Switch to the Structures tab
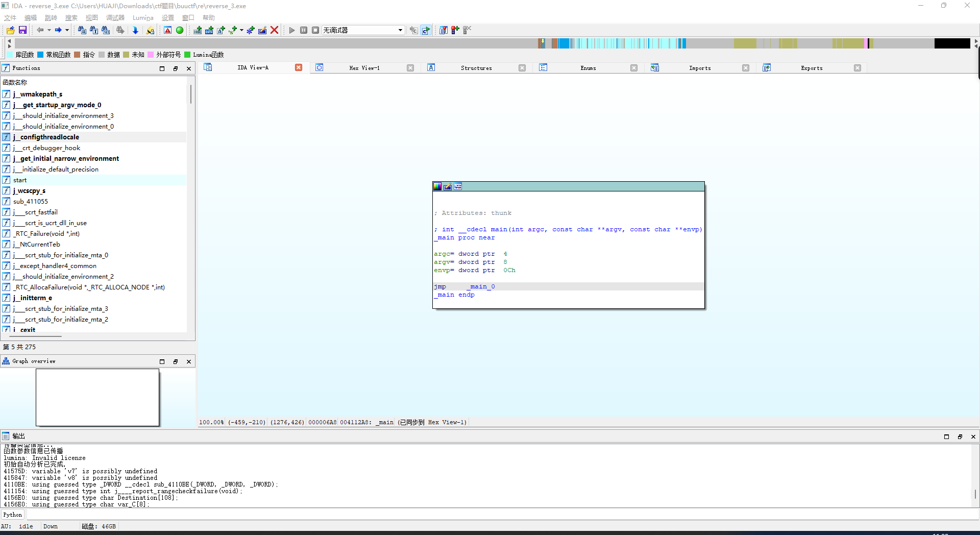The width and height of the screenshot is (980, 535). click(x=476, y=68)
